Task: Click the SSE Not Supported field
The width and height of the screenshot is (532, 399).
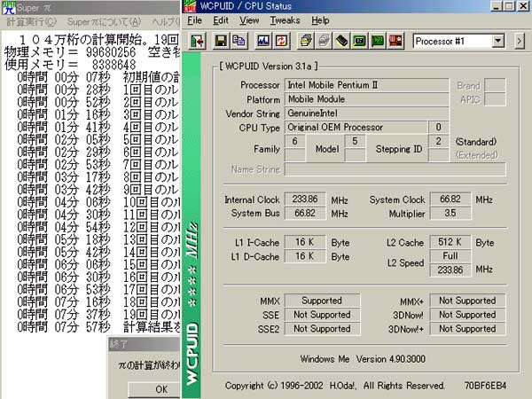Action: pyautogui.click(x=323, y=315)
